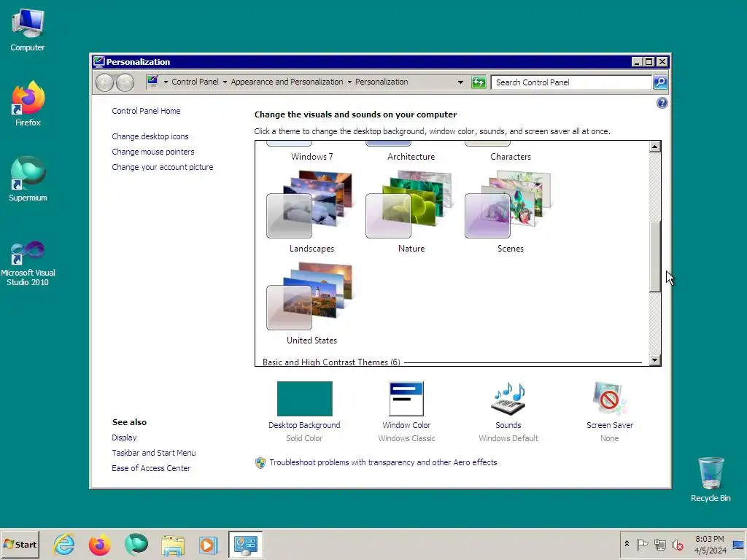Click Control Panel breadcrumb
Image resolution: width=747 pixels, height=560 pixels.
pyautogui.click(x=195, y=82)
